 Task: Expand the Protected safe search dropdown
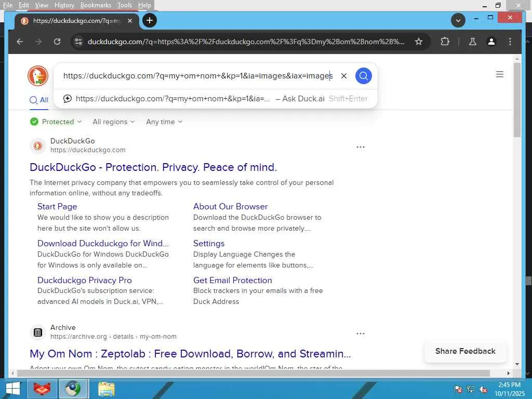point(56,122)
